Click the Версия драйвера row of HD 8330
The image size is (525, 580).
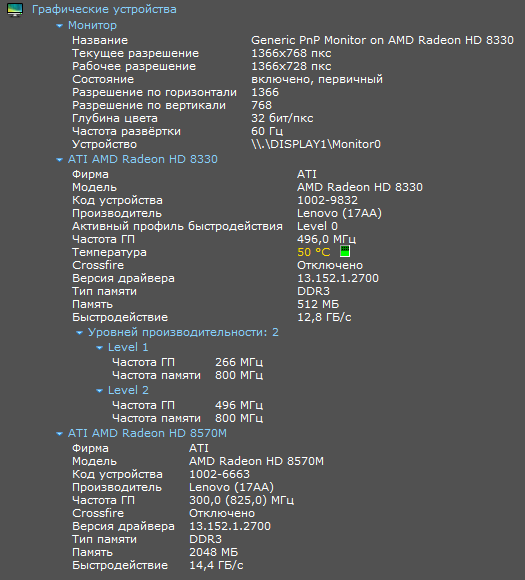(x=225, y=278)
